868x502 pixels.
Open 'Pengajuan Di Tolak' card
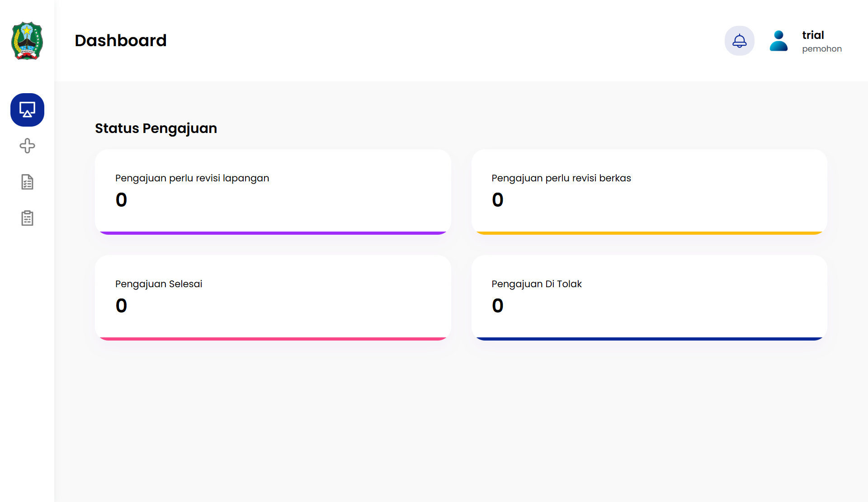(649, 297)
